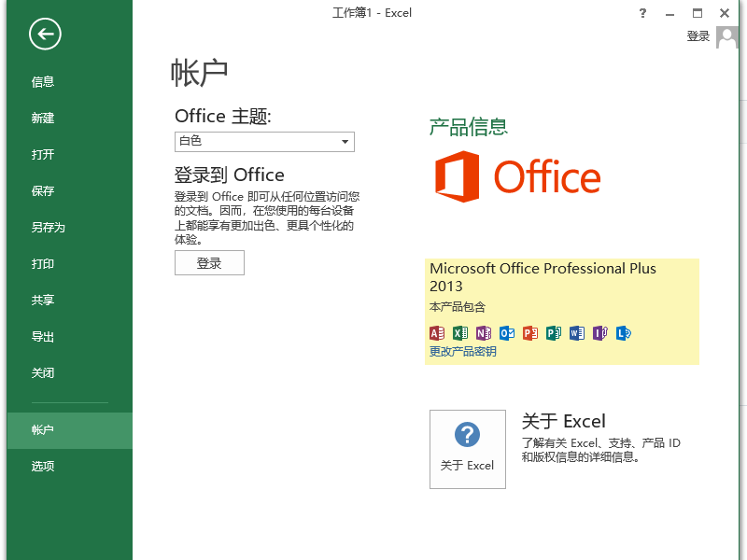Click the Microsoft Office Professional Plus 2013 text
This screenshot has width=747, height=560.
click(x=543, y=277)
